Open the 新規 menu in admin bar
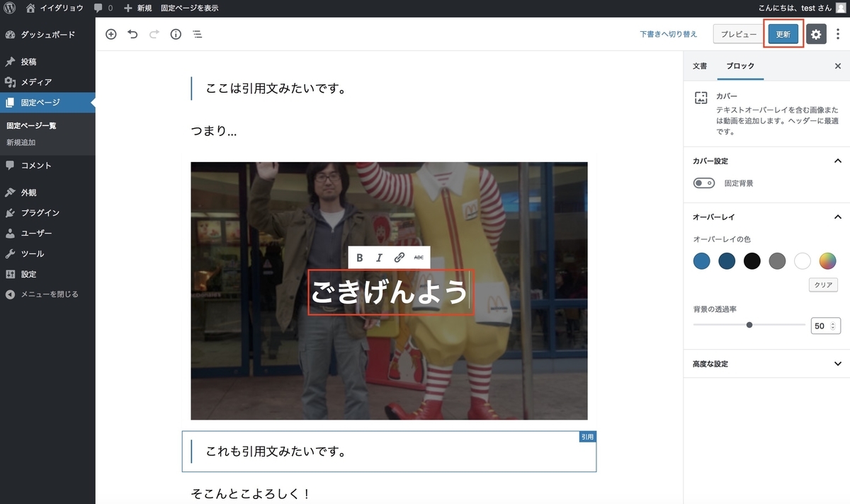 click(137, 8)
